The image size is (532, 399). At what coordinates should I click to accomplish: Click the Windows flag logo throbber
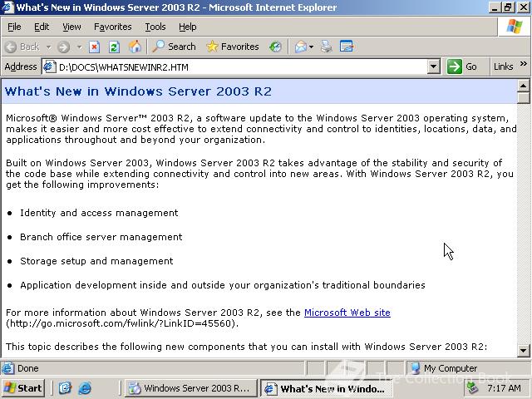point(514,27)
